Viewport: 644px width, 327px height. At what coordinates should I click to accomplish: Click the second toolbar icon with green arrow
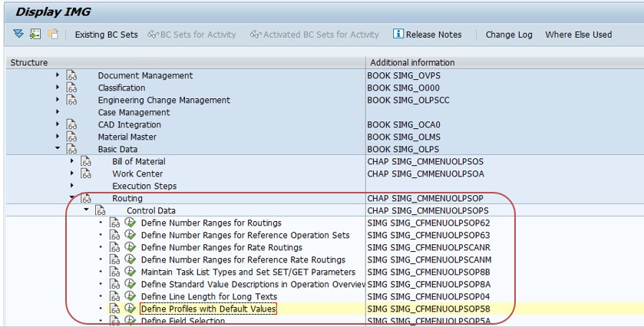(x=35, y=34)
